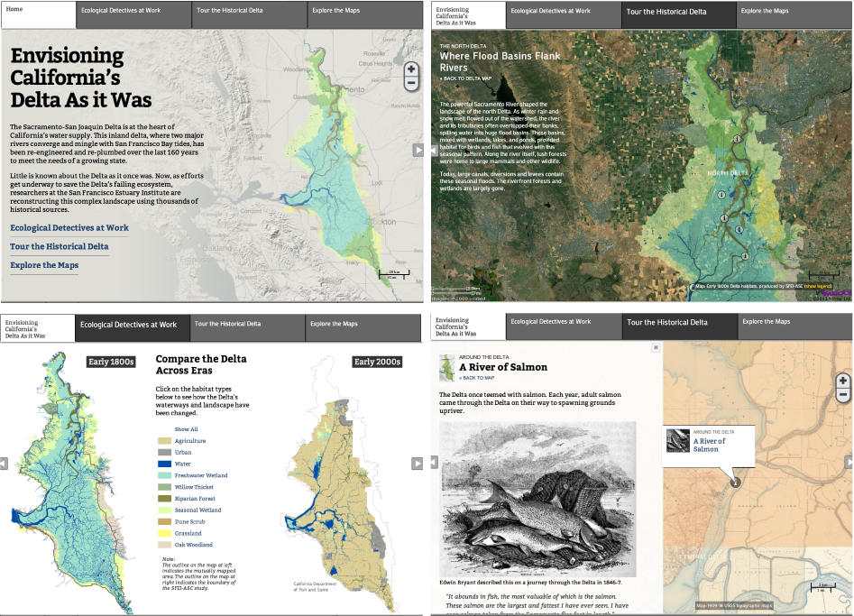Viewport: 854px width, 616px height.
Task: Select the Urban habitat link
Action: tap(183, 452)
